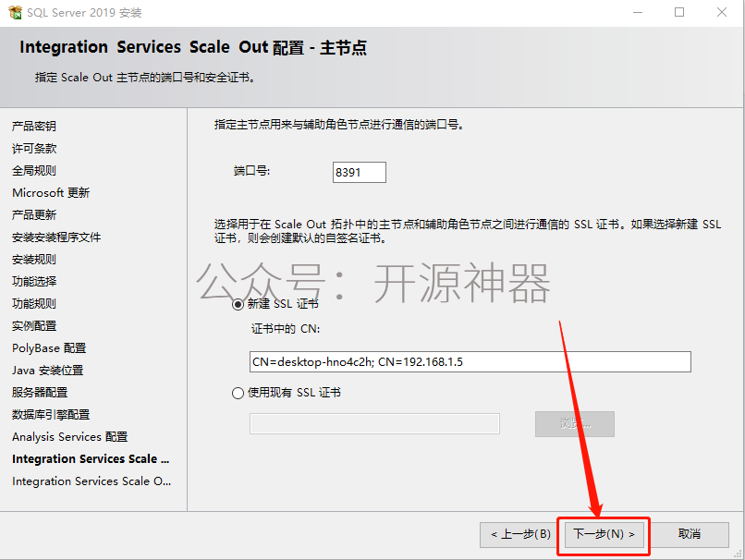Click the 下一步(N) button

[604, 534]
